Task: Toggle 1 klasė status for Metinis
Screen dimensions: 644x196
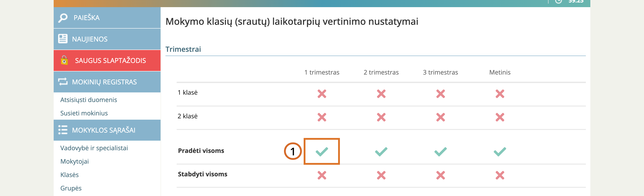Action: point(500,94)
